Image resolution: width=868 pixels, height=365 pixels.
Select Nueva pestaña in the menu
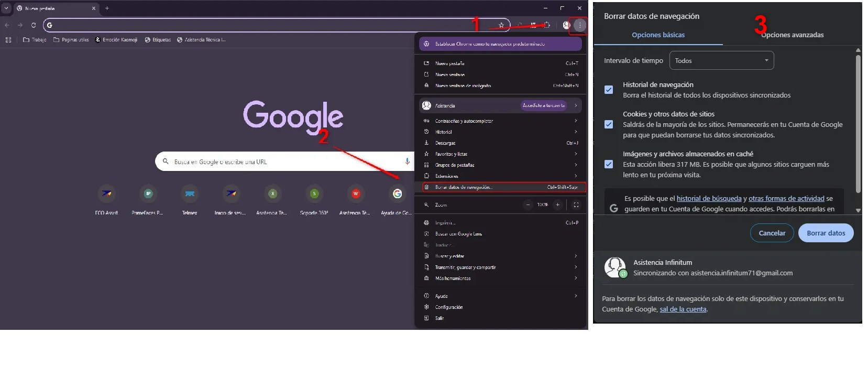pyautogui.click(x=500, y=63)
